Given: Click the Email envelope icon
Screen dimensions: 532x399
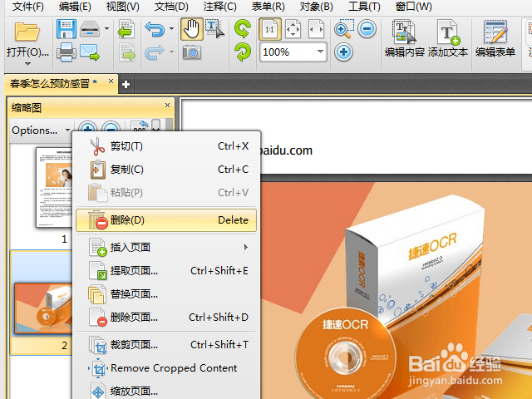Looking at the screenshot, I should [90, 52].
